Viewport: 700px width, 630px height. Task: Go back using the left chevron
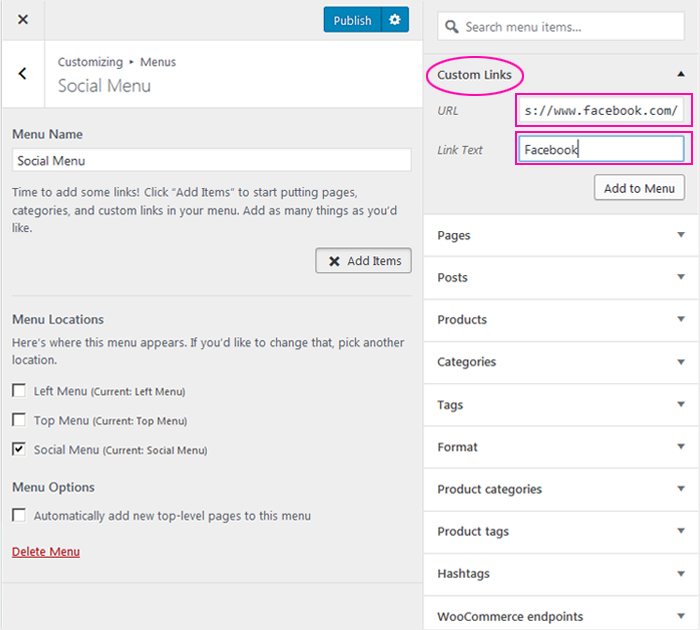[x=22, y=74]
